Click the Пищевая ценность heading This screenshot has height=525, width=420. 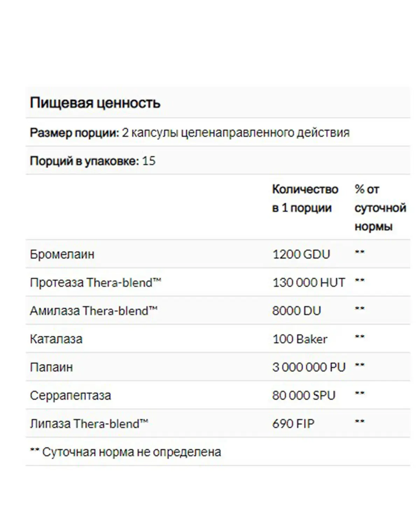click(95, 103)
